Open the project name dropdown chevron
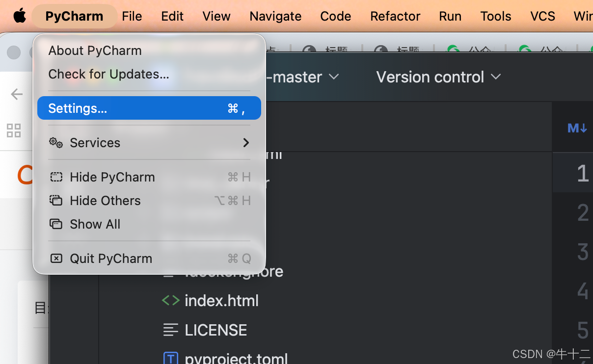Viewport: 593px width, 364px height. [x=334, y=77]
